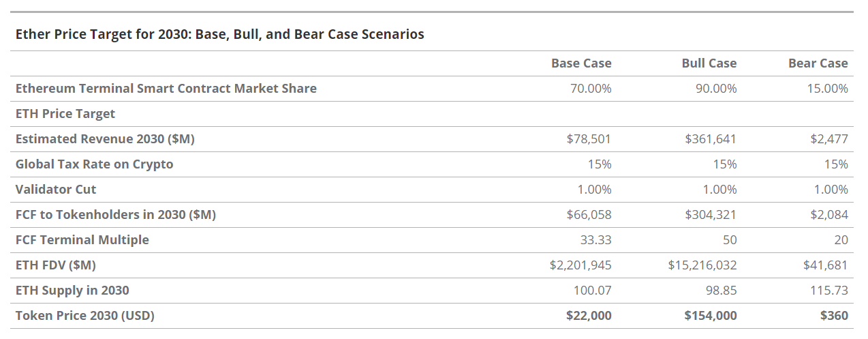
Task: Click the Global Tax Rate on Crypto label
Action: click(x=94, y=164)
